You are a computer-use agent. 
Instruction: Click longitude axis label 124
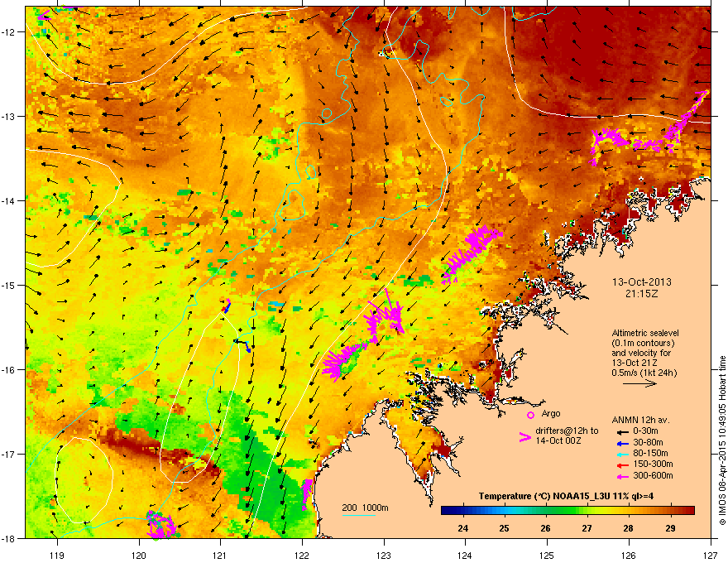click(465, 555)
